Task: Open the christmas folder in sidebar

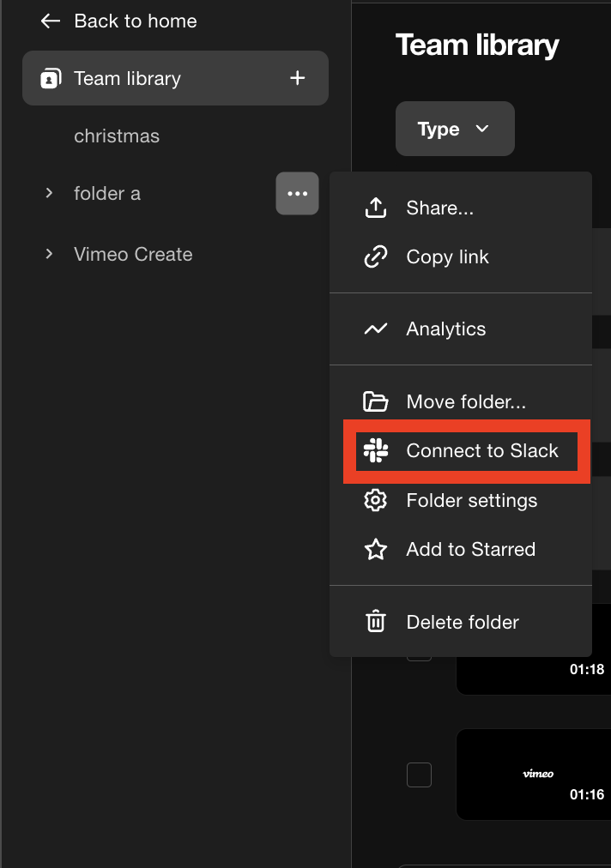Action: click(117, 136)
